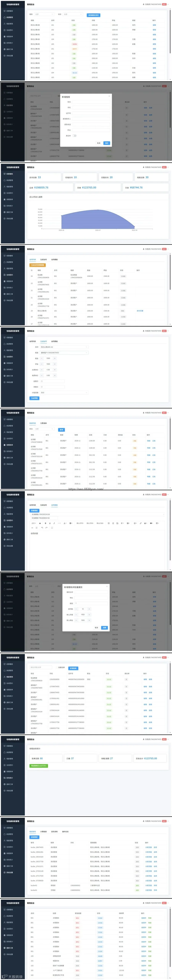Click green 导出账单 Excel/CSV button
This screenshot has width=172, height=980.
(39, 766)
